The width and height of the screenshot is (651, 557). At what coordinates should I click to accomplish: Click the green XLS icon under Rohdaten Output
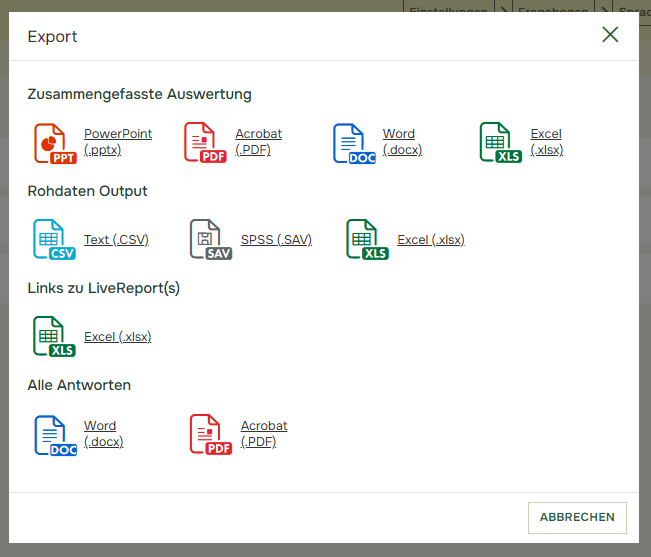click(x=367, y=240)
